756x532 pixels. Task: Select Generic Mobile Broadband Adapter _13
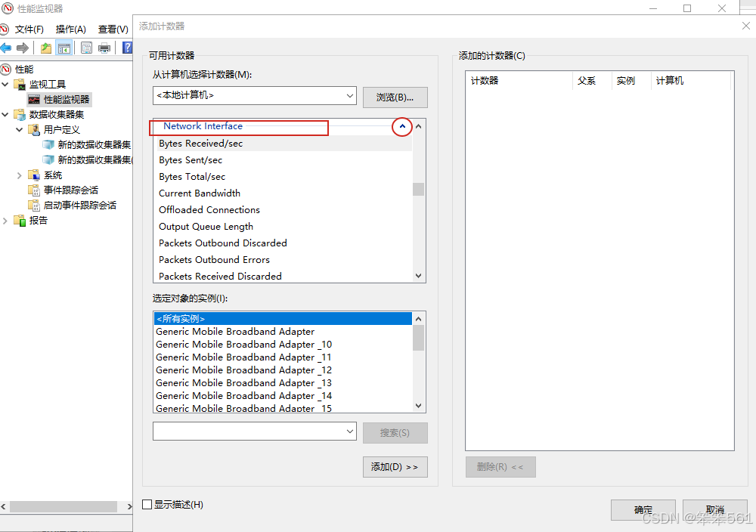coord(283,383)
